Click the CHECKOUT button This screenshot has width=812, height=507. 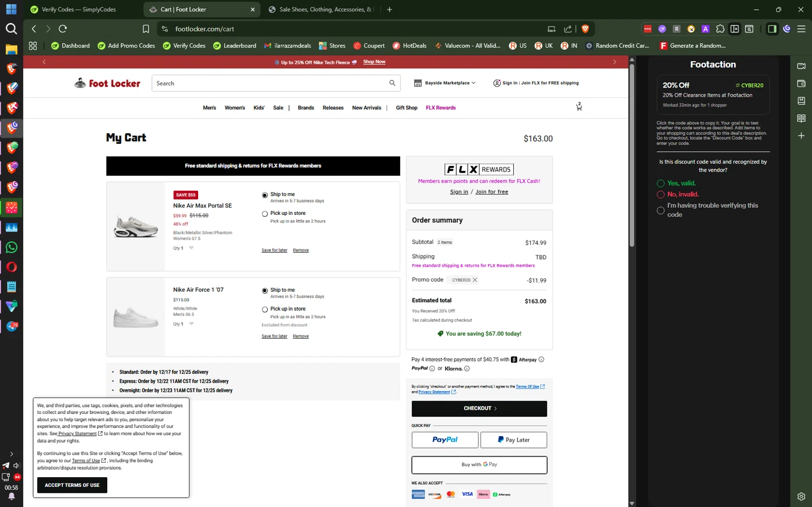479,409
